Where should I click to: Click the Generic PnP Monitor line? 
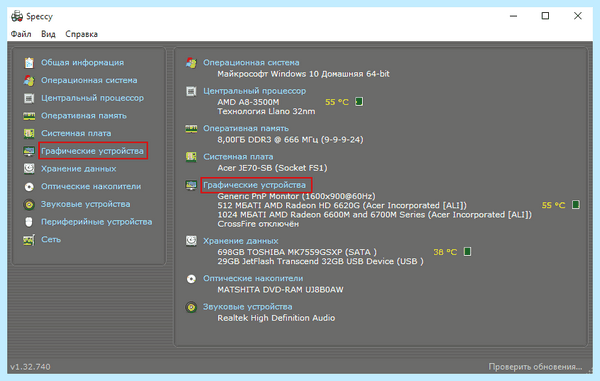(296, 196)
